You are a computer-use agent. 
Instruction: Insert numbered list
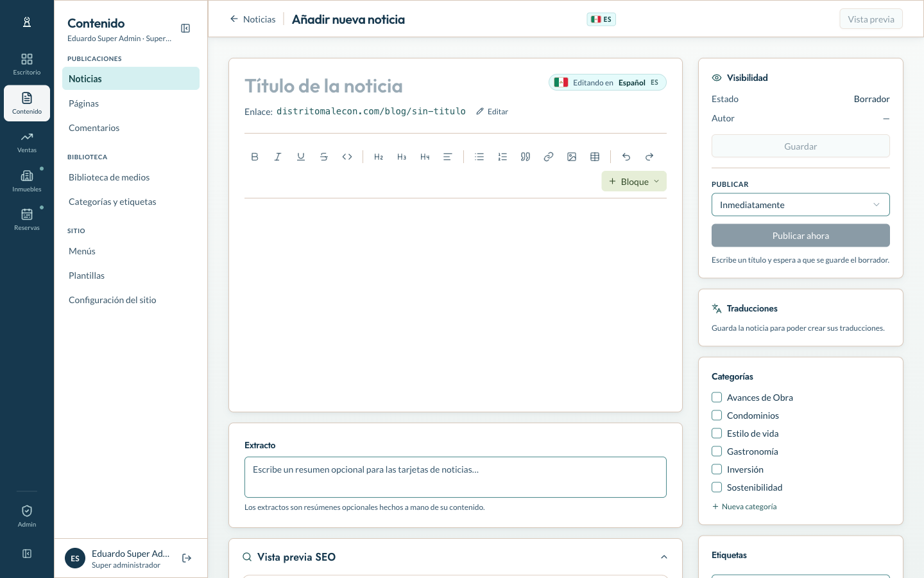(502, 157)
